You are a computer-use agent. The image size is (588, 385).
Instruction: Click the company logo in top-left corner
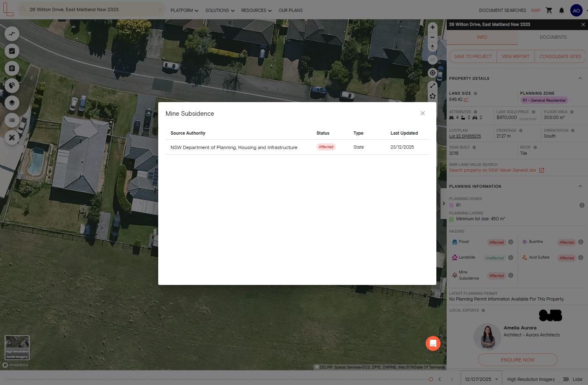8,9
